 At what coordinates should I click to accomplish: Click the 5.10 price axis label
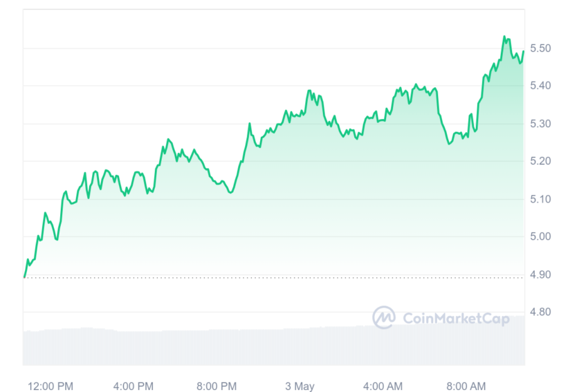(x=540, y=199)
